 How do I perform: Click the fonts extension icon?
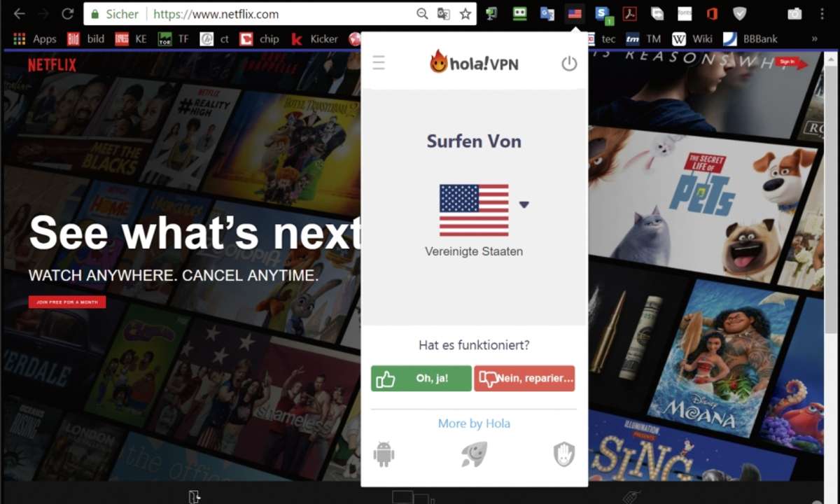click(685, 13)
